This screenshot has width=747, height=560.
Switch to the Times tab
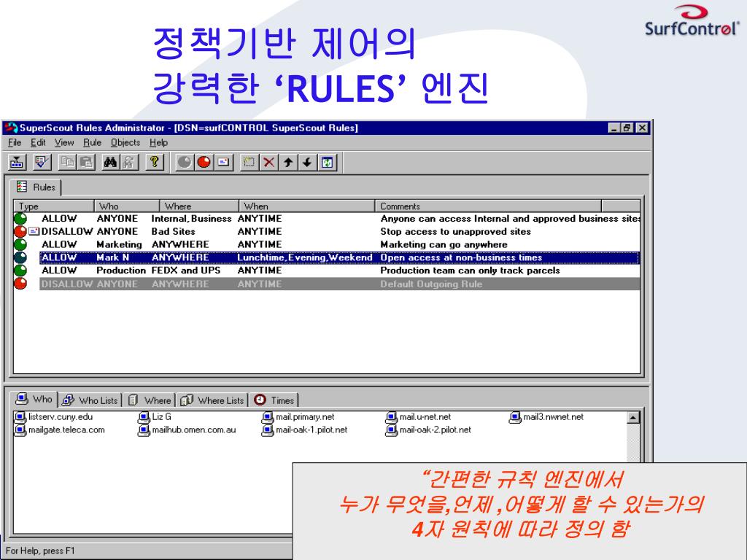click(x=274, y=400)
